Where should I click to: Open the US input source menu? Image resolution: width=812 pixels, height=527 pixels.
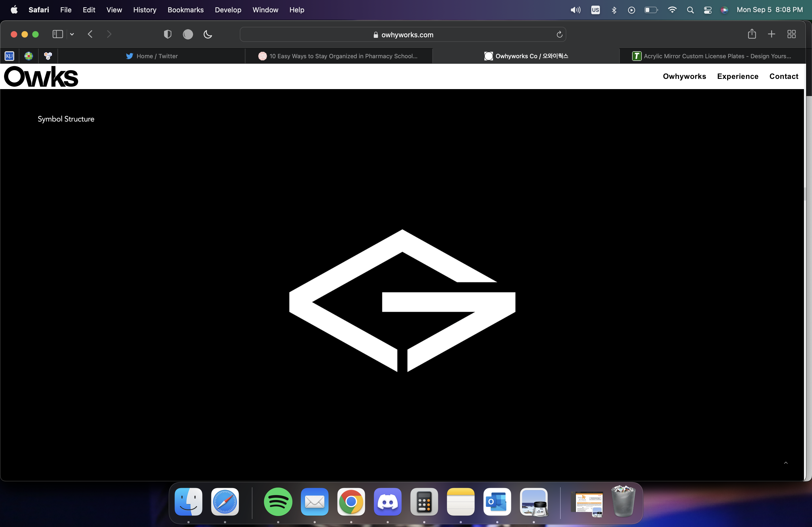coord(595,10)
